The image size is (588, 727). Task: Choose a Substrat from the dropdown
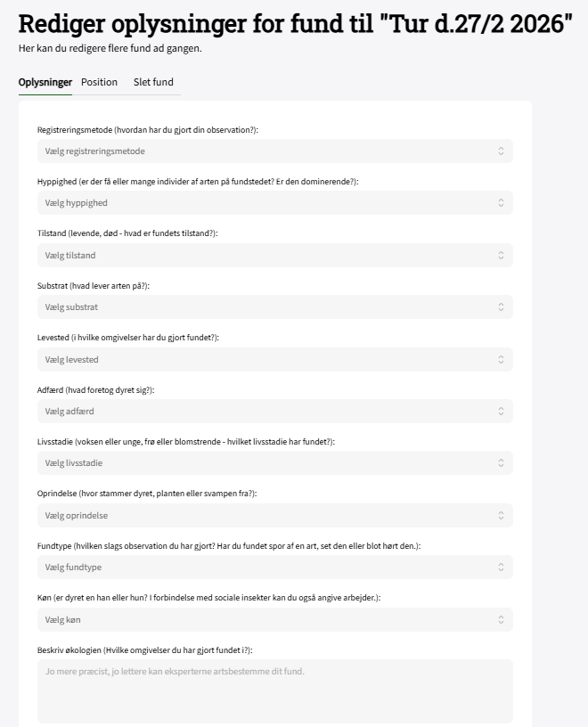(274, 307)
